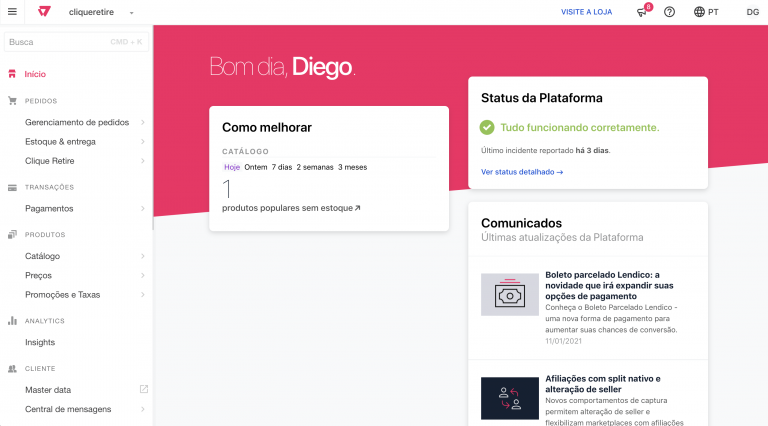Click the VTEX logo icon
Viewport: 768px width, 426px height.
coord(44,12)
